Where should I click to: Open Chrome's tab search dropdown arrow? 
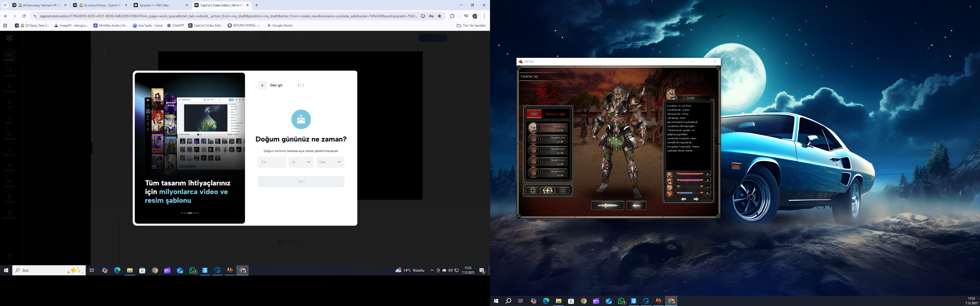5,5
